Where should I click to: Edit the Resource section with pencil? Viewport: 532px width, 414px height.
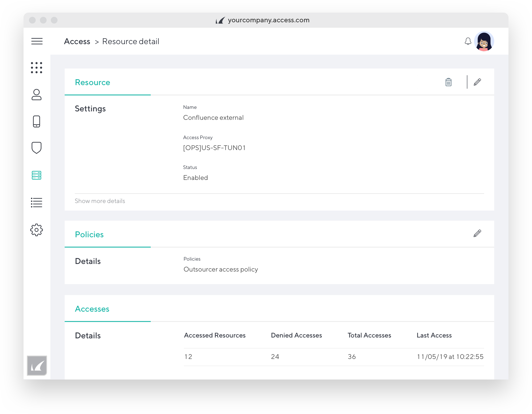(x=477, y=82)
